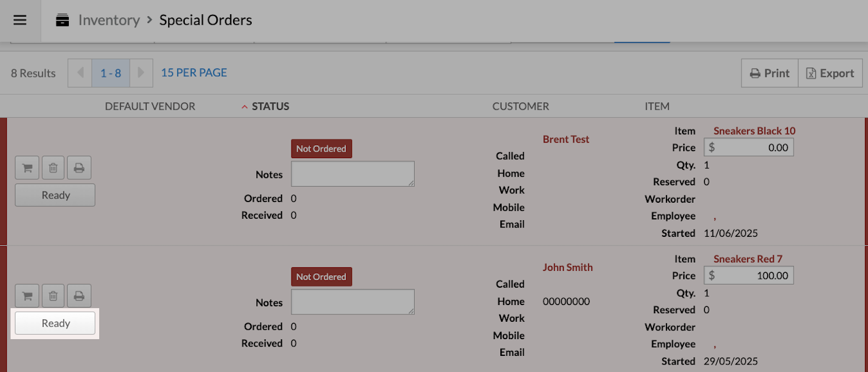Click the 8 Results count
Viewport: 868px width, 372px height.
[33, 73]
